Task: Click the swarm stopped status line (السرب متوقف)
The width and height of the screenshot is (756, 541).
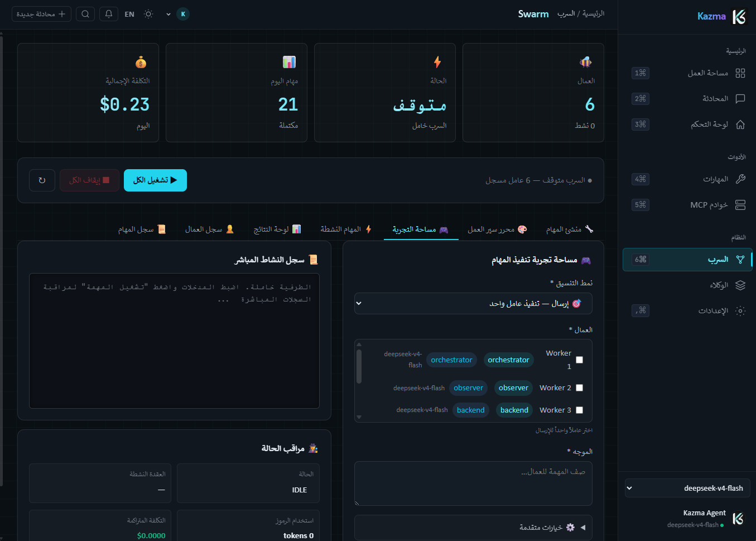Action: 538,180
